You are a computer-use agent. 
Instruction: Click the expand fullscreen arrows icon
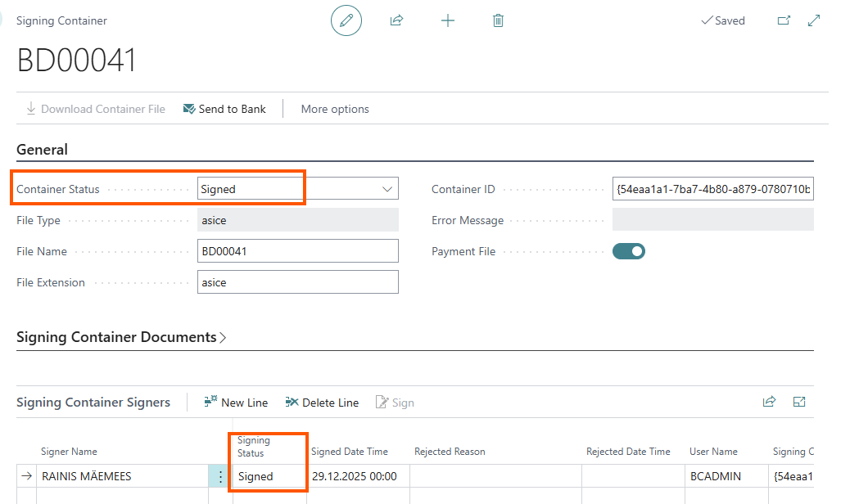(814, 20)
